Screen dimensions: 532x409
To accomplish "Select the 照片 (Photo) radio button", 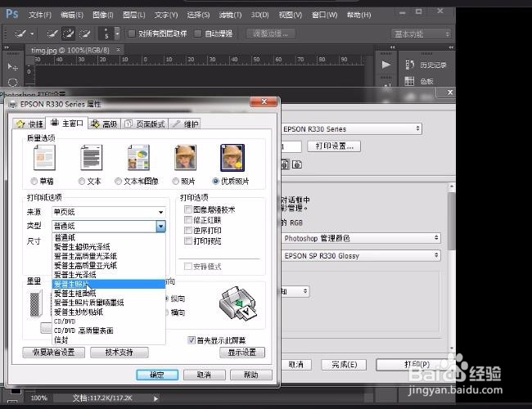I will pos(175,182).
